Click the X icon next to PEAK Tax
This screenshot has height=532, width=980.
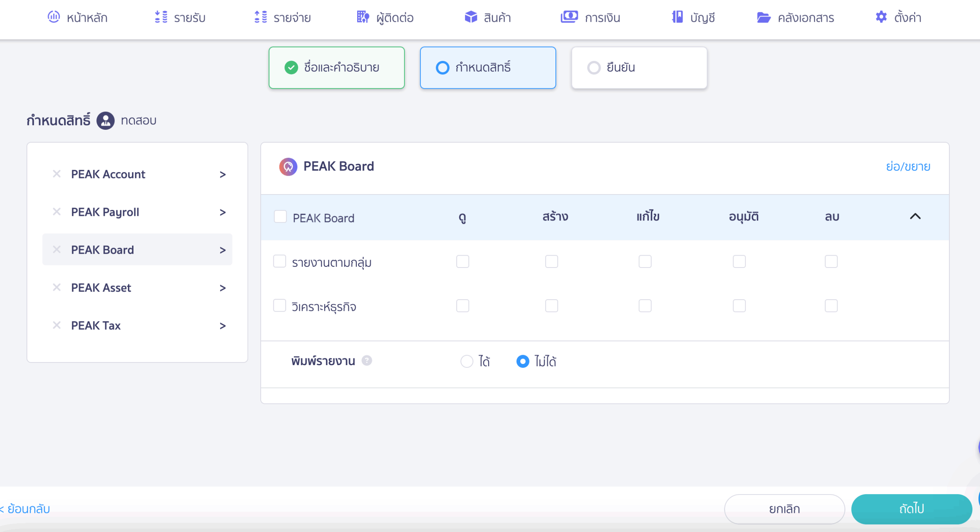click(x=57, y=325)
